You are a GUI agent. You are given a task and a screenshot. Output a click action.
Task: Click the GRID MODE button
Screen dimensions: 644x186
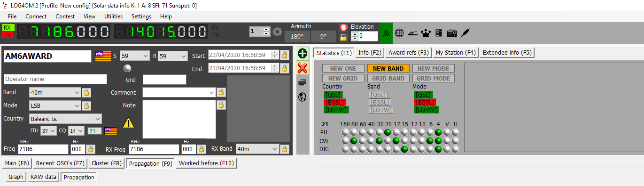(x=433, y=78)
